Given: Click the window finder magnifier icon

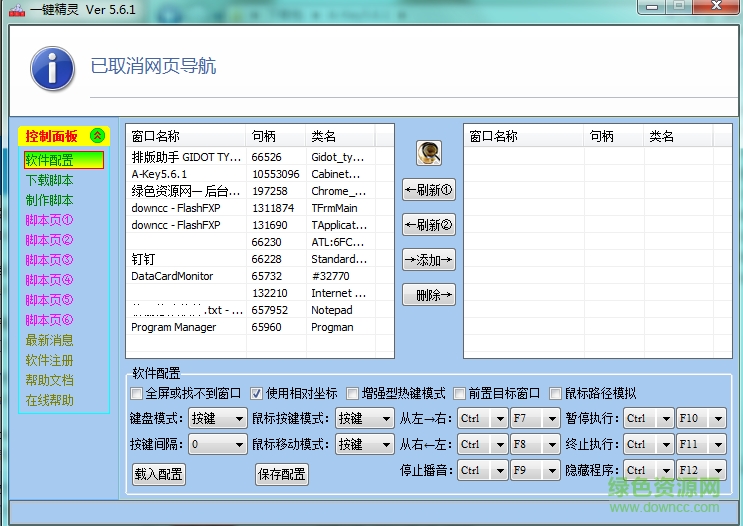Looking at the screenshot, I should [429, 153].
